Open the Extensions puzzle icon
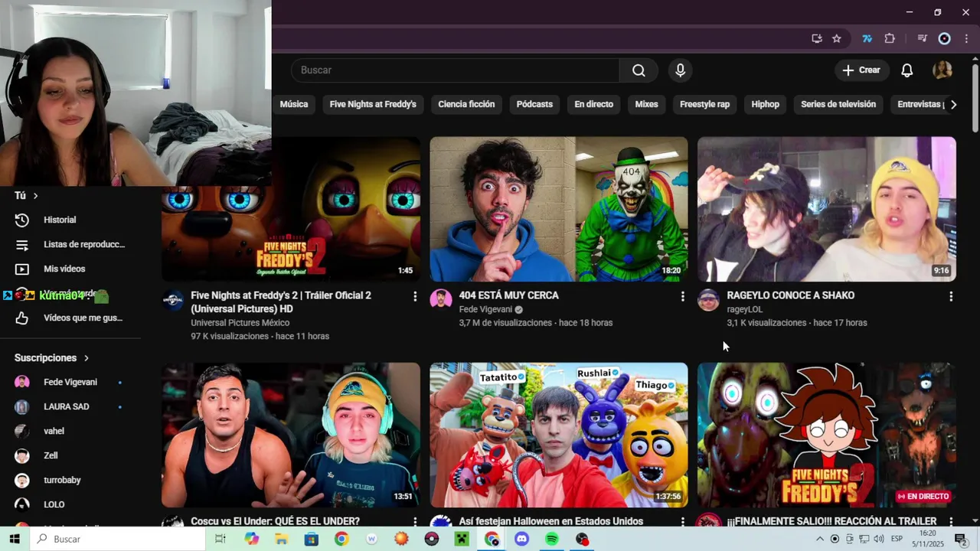This screenshot has width=980, height=551. pyautogui.click(x=890, y=39)
